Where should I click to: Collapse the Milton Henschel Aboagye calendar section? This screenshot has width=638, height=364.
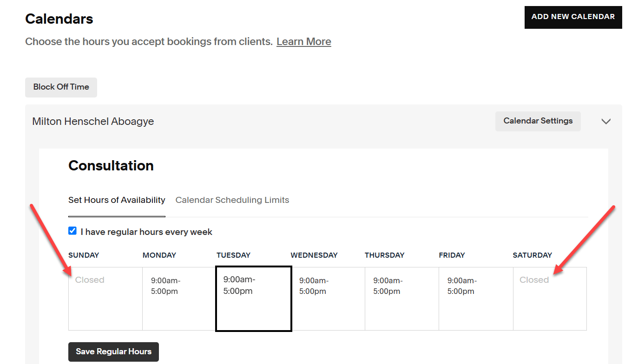click(x=606, y=121)
